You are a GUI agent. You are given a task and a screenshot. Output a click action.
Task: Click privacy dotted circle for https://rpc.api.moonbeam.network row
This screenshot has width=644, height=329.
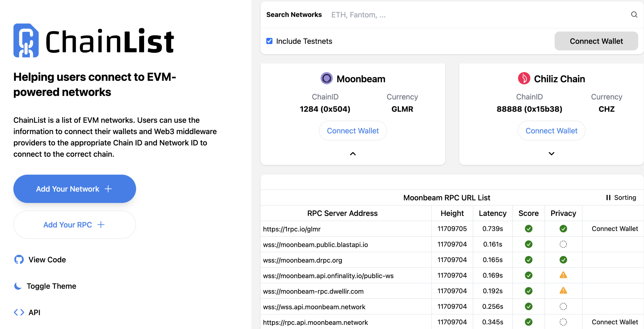563,322
